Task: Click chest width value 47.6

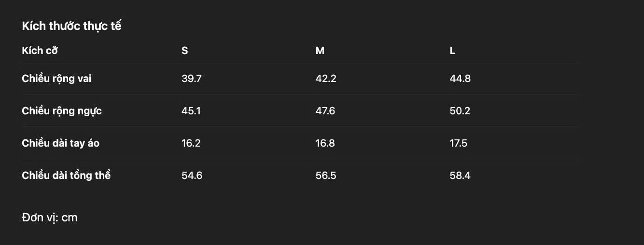Action: click(x=325, y=111)
